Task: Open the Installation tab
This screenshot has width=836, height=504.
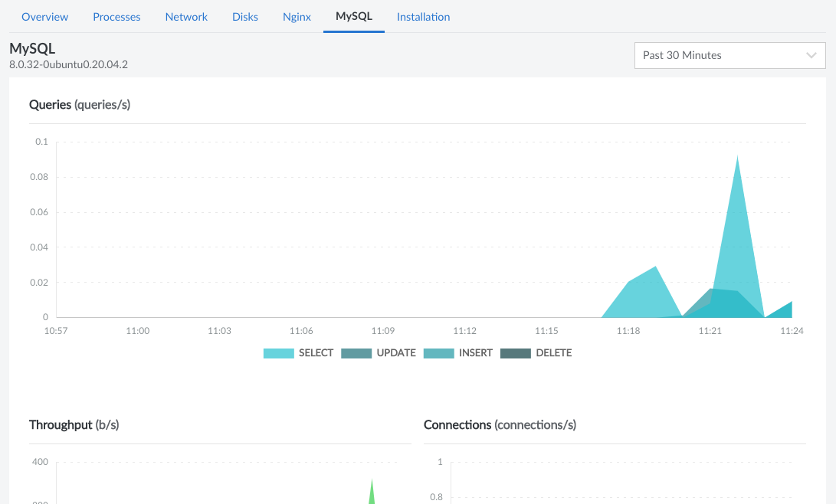Action: 423,16
